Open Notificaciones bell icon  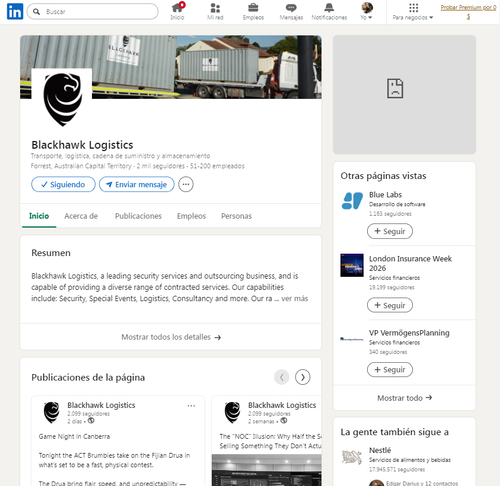pos(329,12)
